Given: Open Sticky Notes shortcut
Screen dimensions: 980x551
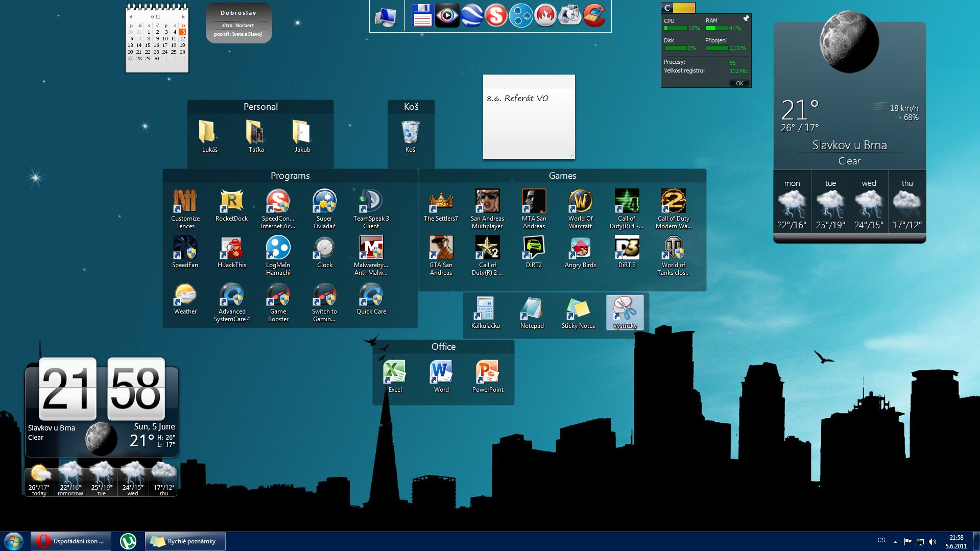Looking at the screenshot, I should click(x=578, y=313).
